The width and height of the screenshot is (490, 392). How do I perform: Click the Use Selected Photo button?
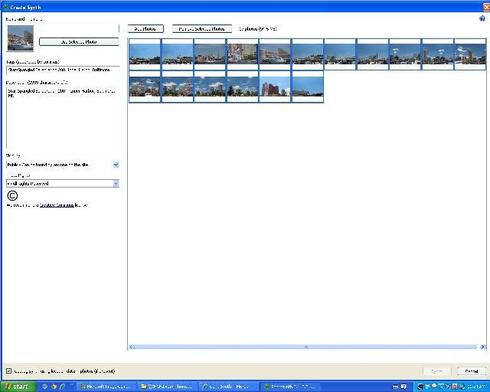tap(79, 42)
